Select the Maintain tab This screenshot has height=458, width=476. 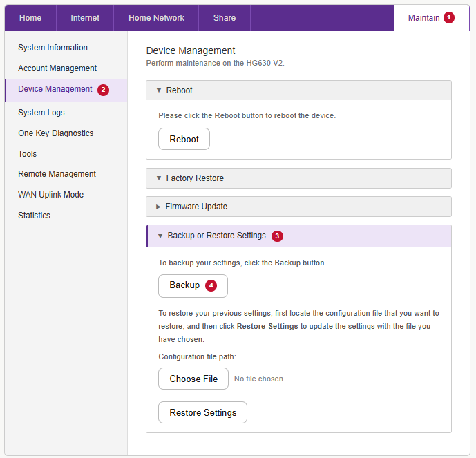click(x=431, y=18)
